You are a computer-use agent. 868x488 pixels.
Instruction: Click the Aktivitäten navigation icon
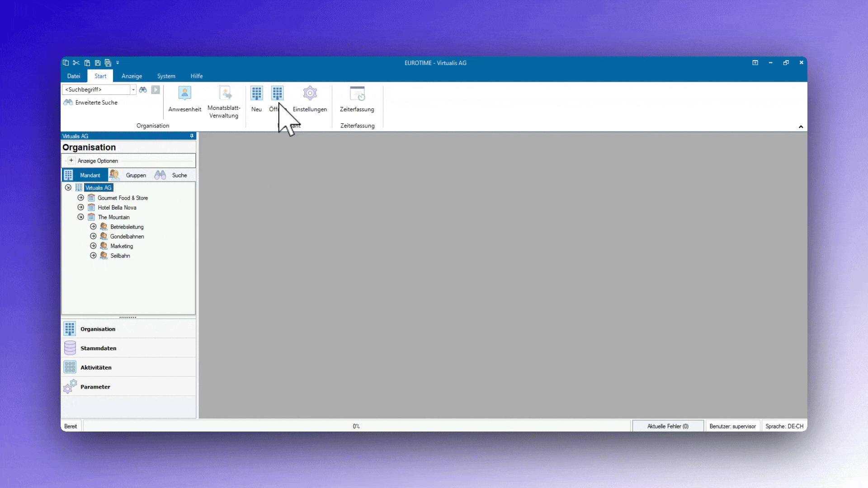tap(70, 367)
